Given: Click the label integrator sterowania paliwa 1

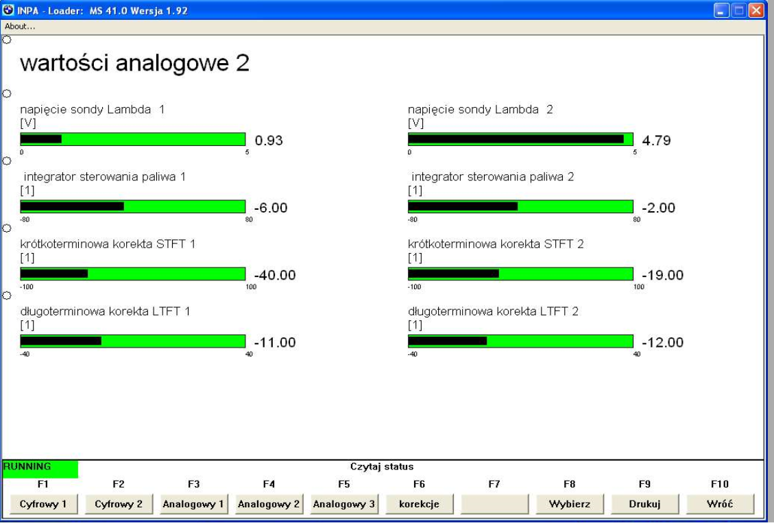Looking at the screenshot, I should pyautogui.click(x=105, y=177).
